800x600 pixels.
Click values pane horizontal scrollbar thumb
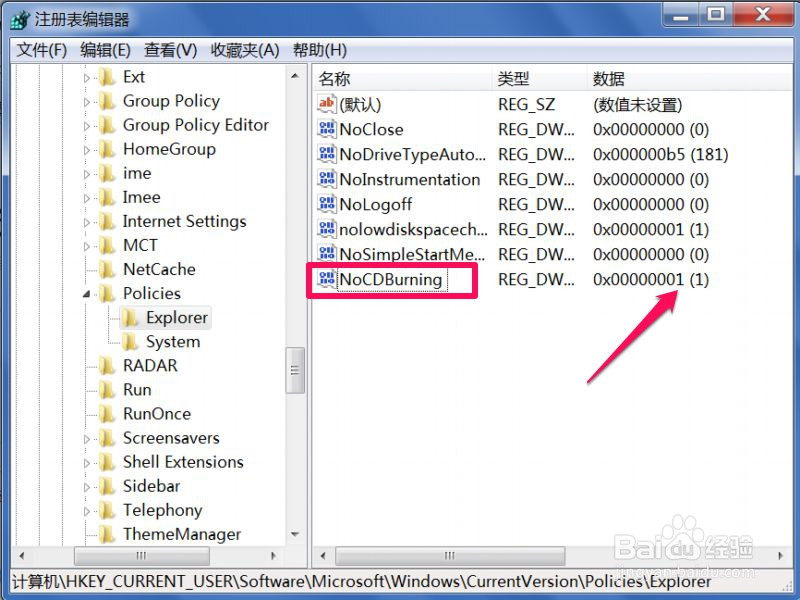449,556
